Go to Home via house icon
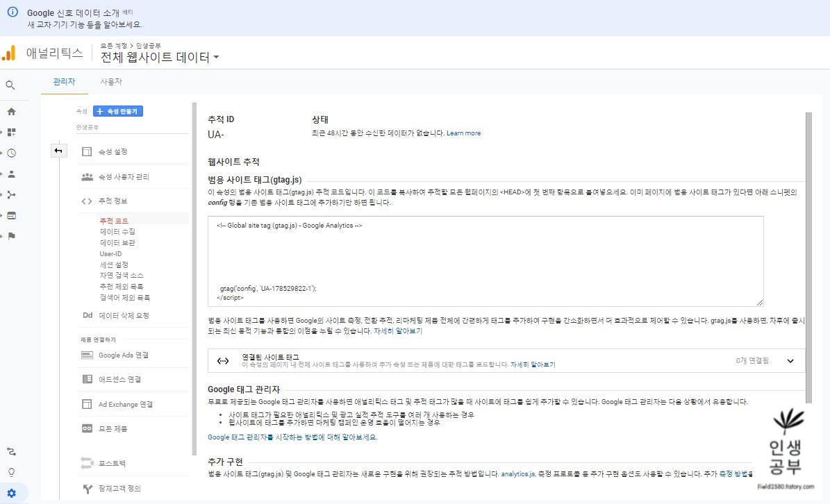The image size is (830, 504). [11, 112]
